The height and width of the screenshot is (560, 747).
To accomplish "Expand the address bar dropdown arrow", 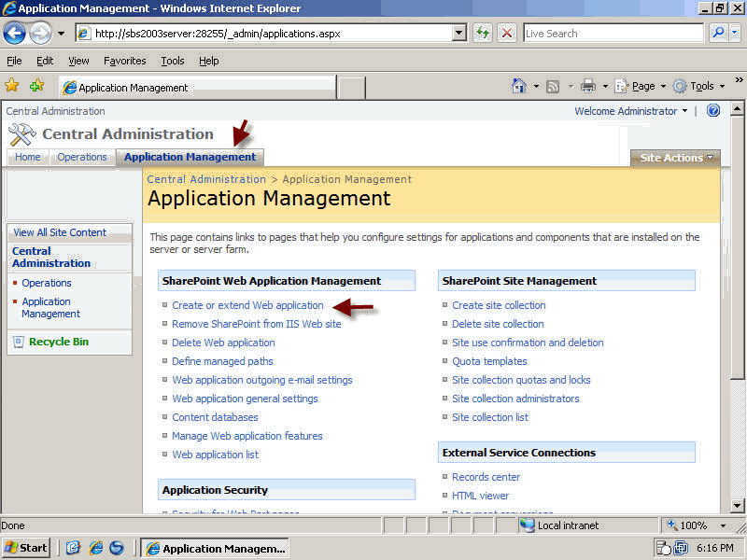I will [458, 34].
